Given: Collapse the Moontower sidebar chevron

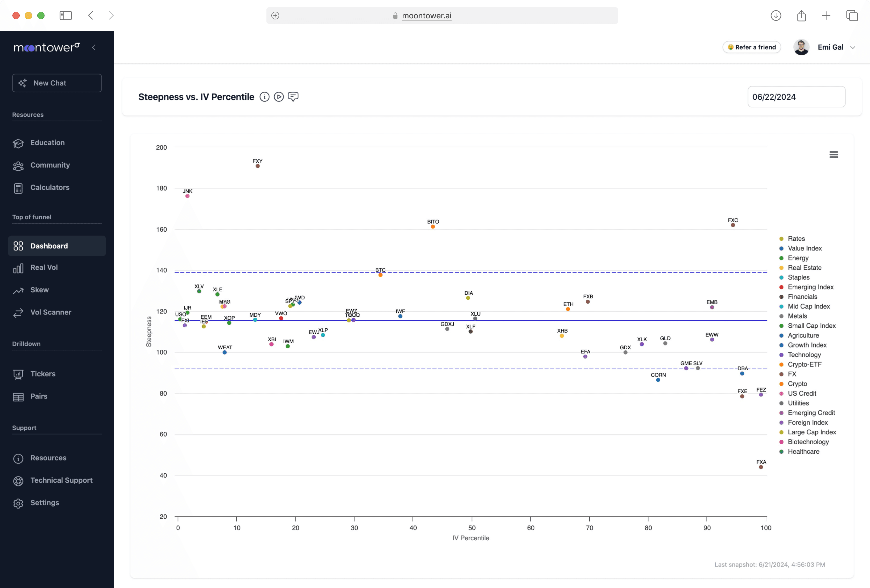Looking at the screenshot, I should (94, 47).
